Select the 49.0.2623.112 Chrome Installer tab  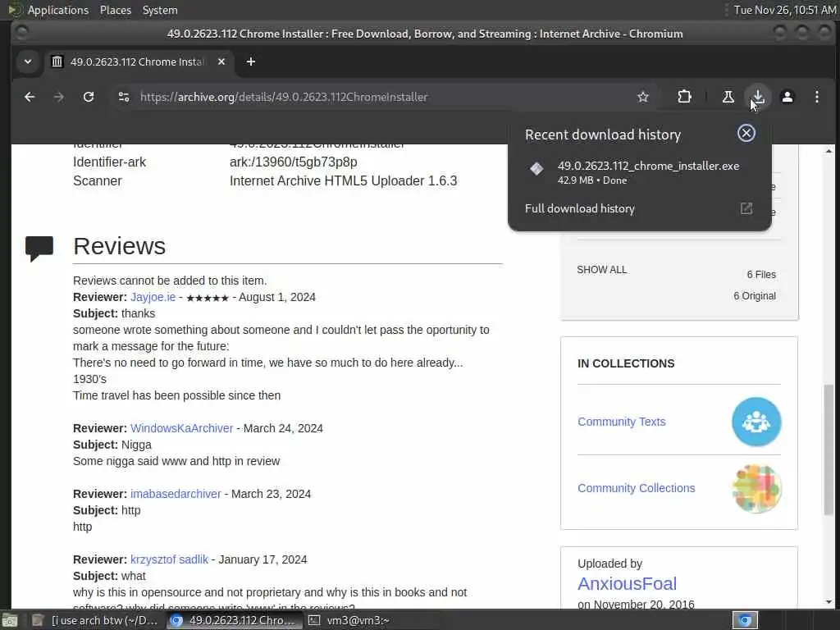(x=138, y=62)
